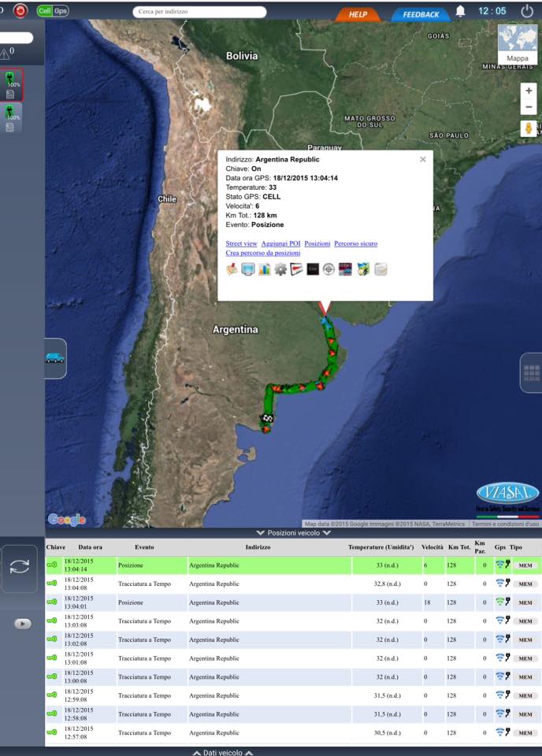Image resolution: width=542 pixels, height=756 pixels.
Task: Click the gear settings icon in popup
Action: click(x=280, y=269)
